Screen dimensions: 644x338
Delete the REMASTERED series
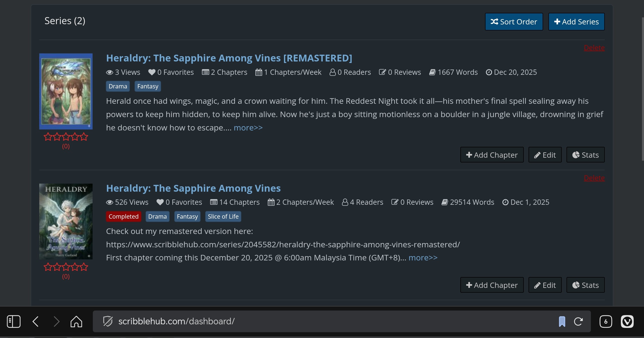point(594,48)
